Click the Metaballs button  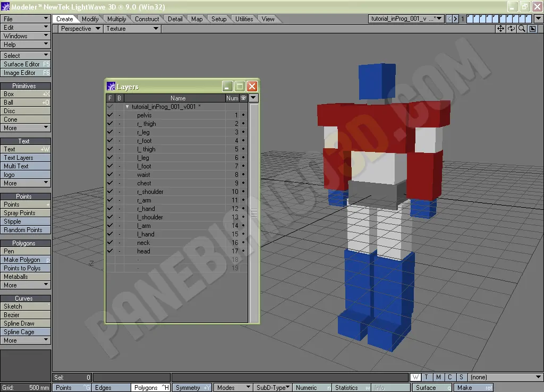pos(25,277)
